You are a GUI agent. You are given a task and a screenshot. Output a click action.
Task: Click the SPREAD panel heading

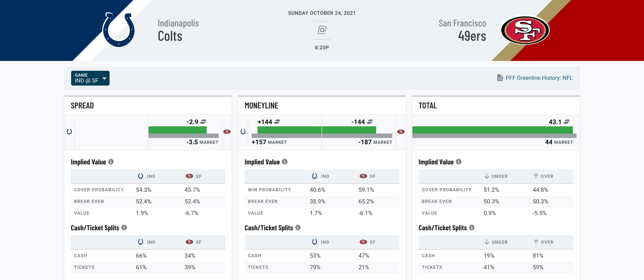click(82, 106)
